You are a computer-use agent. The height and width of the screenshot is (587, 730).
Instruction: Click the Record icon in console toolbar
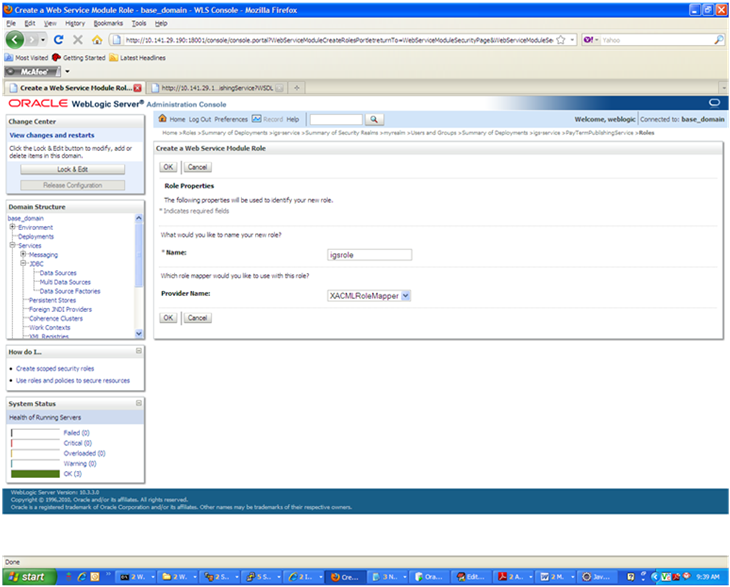point(257,119)
